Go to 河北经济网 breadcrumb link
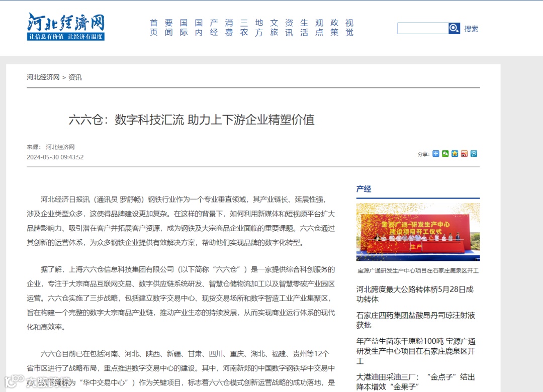 (43, 77)
